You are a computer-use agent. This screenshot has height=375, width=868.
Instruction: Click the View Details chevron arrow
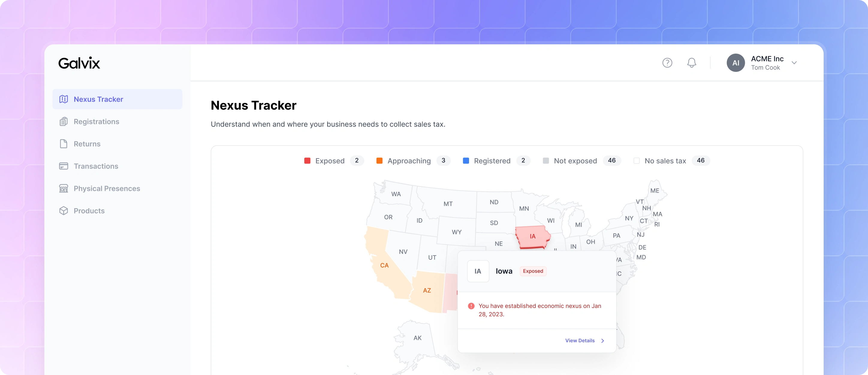pyautogui.click(x=603, y=341)
